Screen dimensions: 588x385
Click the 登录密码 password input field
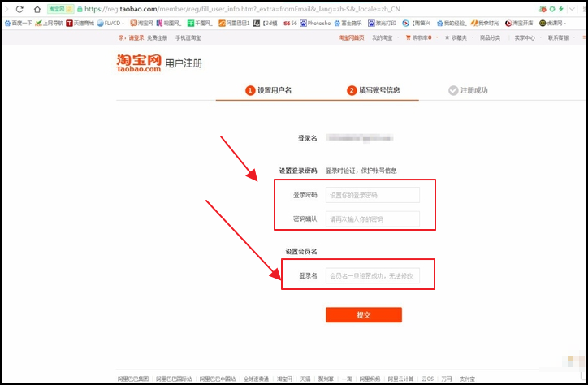(373, 195)
